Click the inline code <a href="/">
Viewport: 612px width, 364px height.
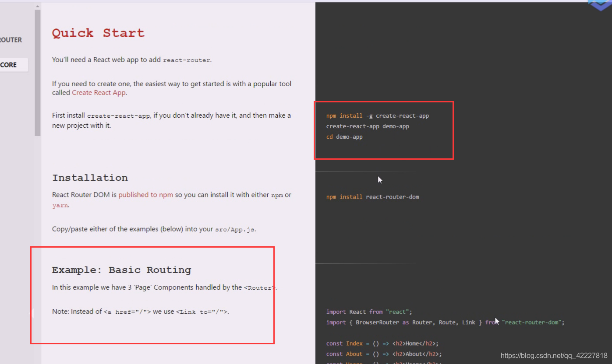pos(127,312)
